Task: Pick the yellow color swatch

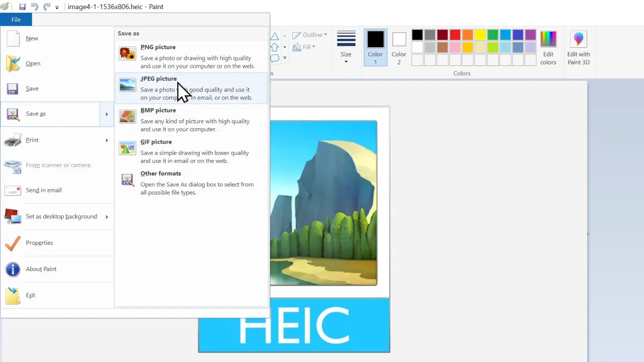Action: click(x=480, y=35)
